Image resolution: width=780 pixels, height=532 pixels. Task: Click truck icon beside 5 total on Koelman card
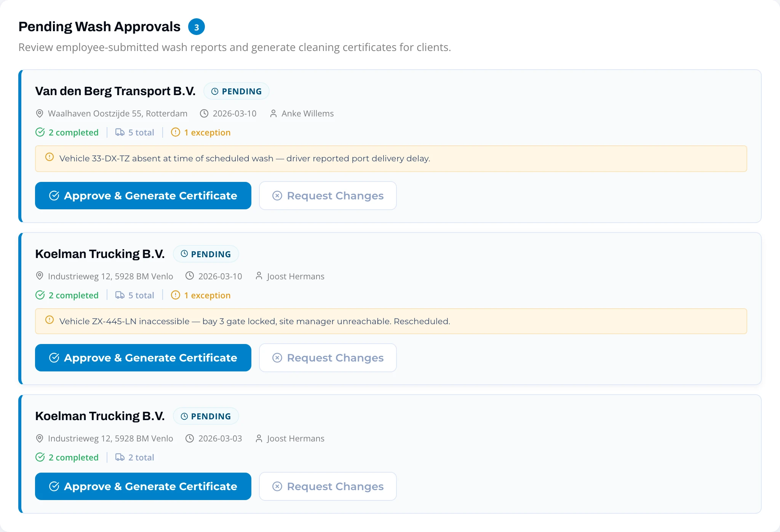tap(120, 295)
